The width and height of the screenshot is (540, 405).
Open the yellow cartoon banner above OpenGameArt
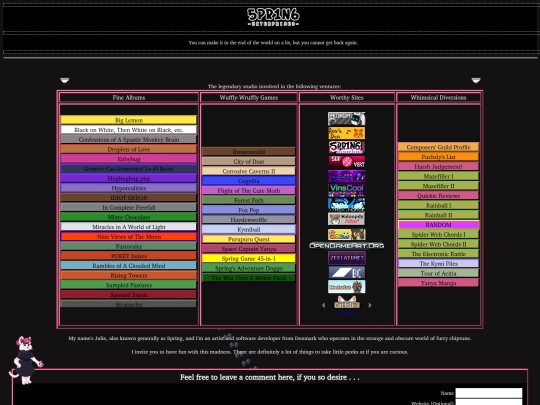[346, 235]
